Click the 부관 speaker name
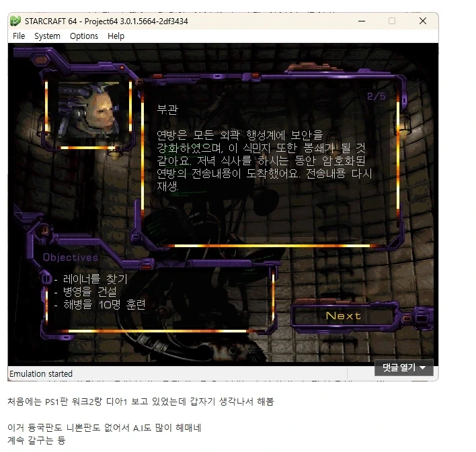476x452 pixels. coord(167,109)
